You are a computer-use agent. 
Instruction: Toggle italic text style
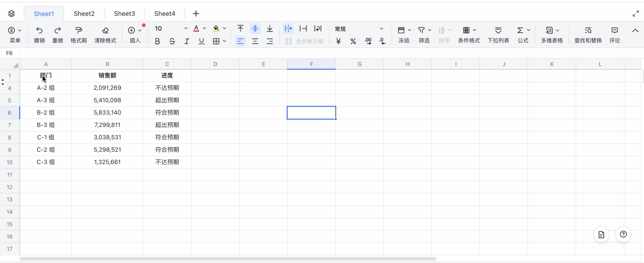pyautogui.click(x=187, y=41)
